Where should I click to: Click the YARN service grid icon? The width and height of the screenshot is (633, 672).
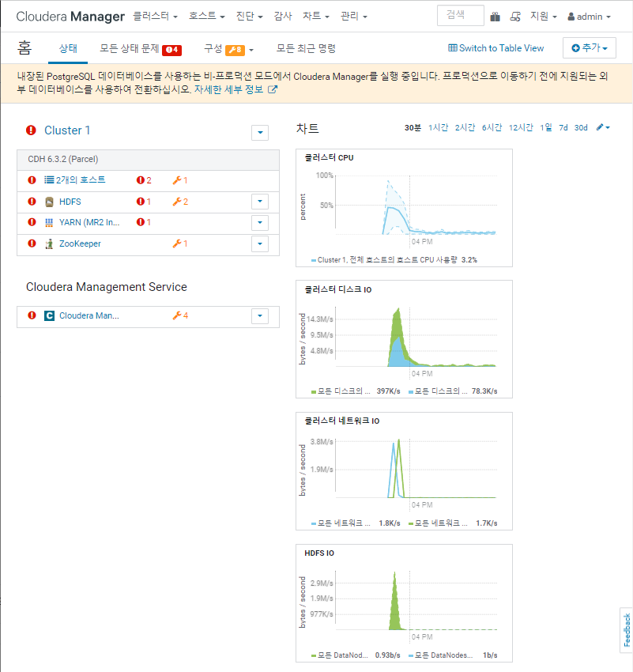coord(49,222)
